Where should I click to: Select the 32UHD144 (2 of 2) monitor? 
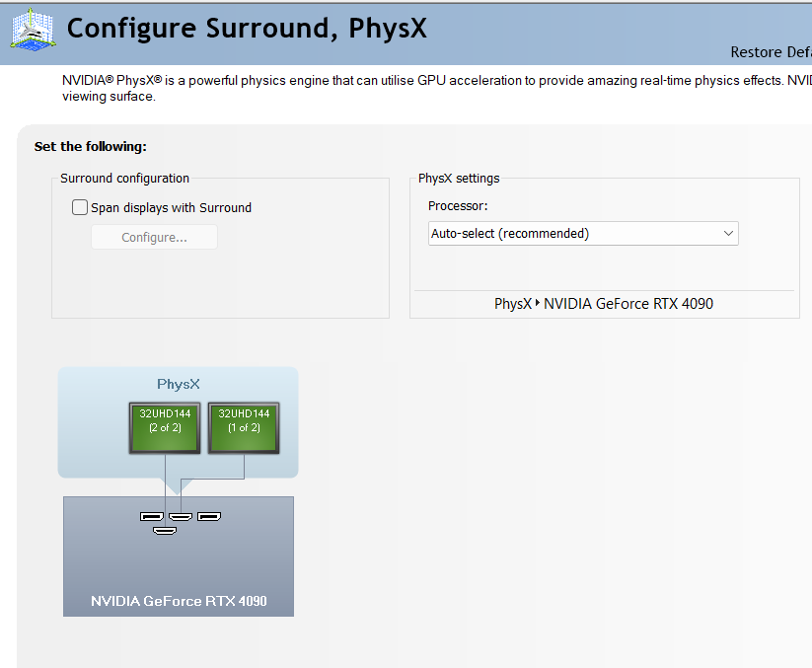[x=165, y=426]
